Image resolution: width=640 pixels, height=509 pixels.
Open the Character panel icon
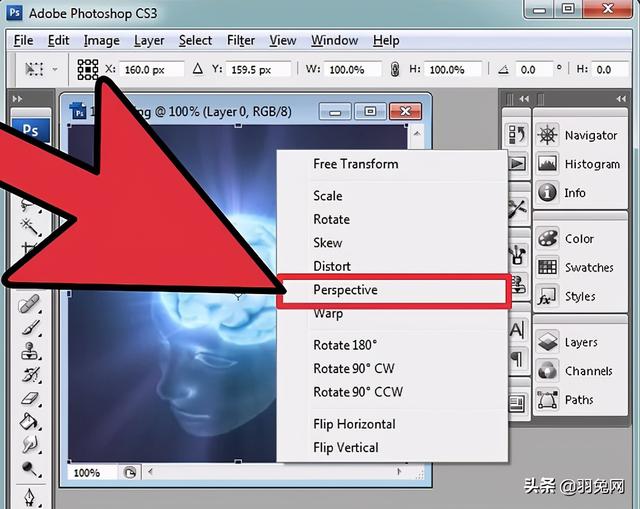point(518,329)
